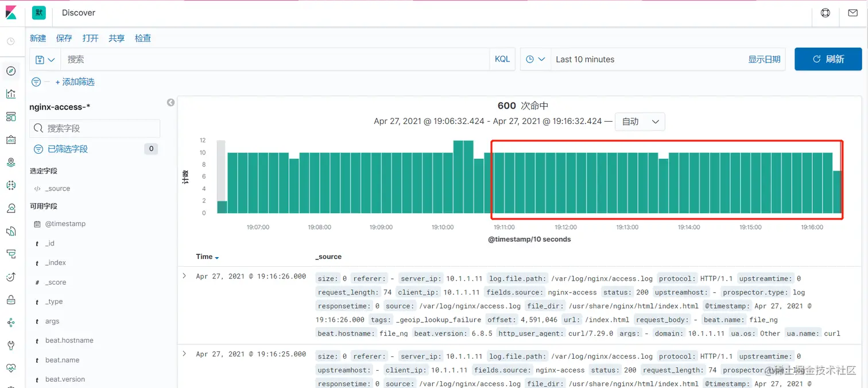
Task: Click 打开 menu item
Action: (91, 38)
